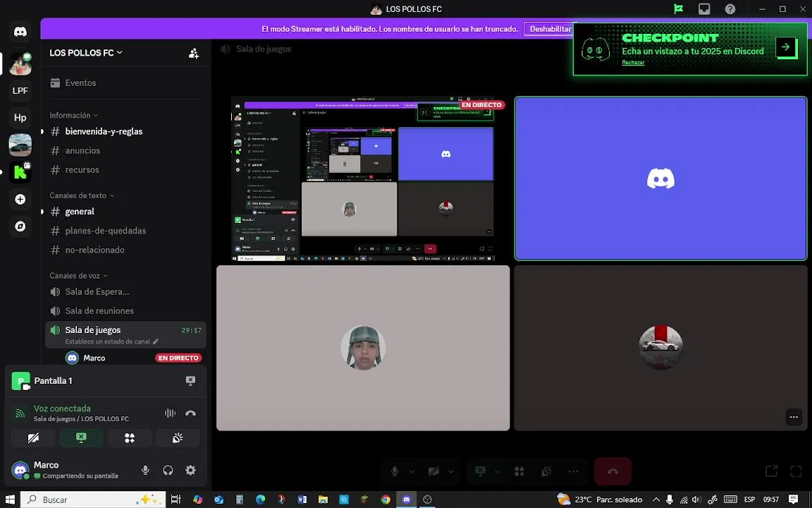Open Discord direct messages home icon
Image resolution: width=812 pixels, height=508 pixels.
(20, 32)
